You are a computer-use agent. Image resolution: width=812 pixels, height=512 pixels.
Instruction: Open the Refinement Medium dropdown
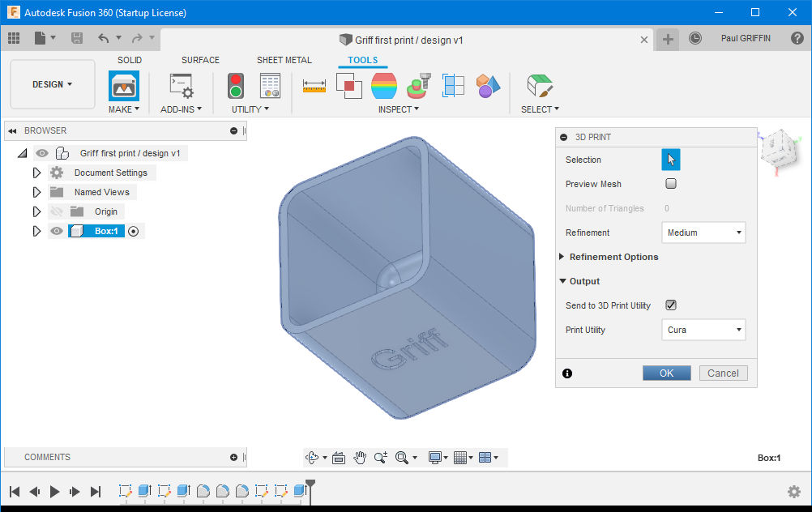(x=703, y=233)
